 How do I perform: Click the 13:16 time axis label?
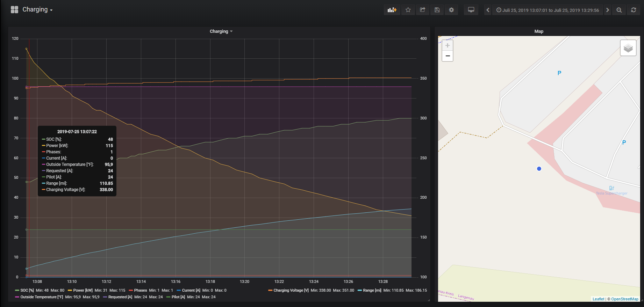tap(176, 282)
